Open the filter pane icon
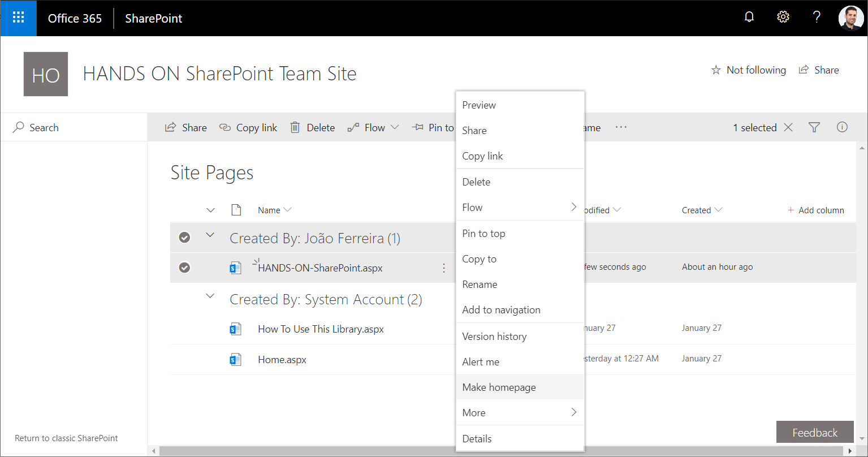The width and height of the screenshot is (868, 457). (814, 127)
